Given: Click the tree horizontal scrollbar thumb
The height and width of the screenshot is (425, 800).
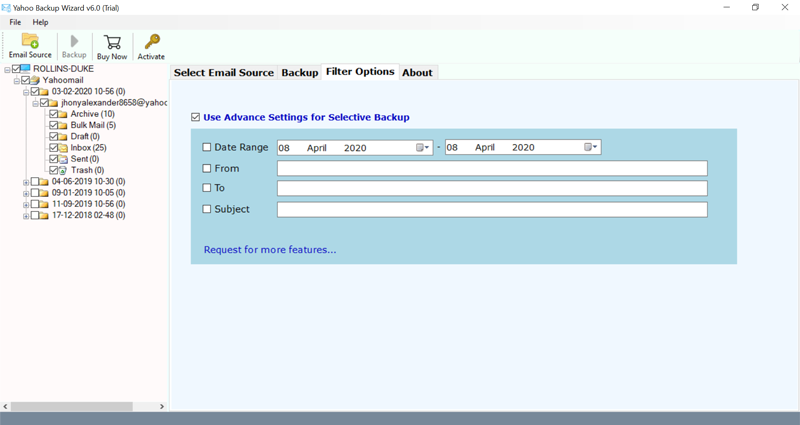Looking at the screenshot, I should pos(72,407).
